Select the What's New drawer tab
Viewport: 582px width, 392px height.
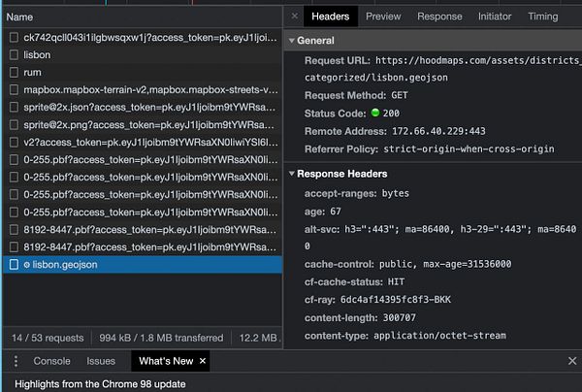coord(166,361)
